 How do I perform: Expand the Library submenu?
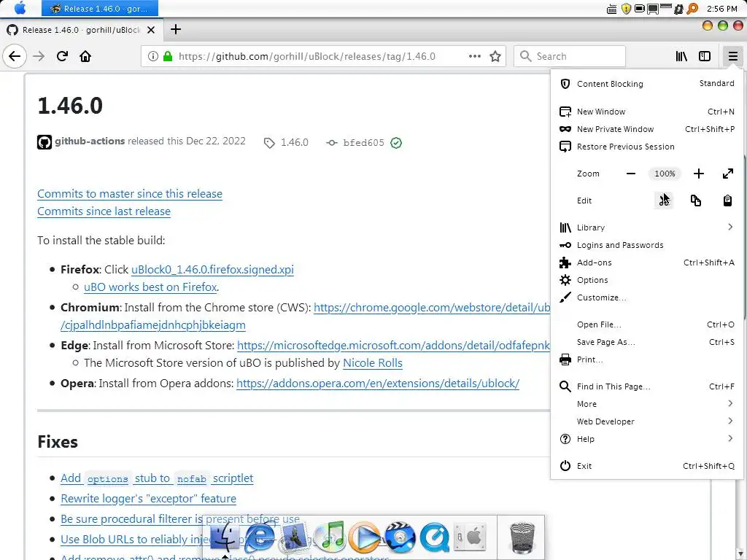pos(646,227)
